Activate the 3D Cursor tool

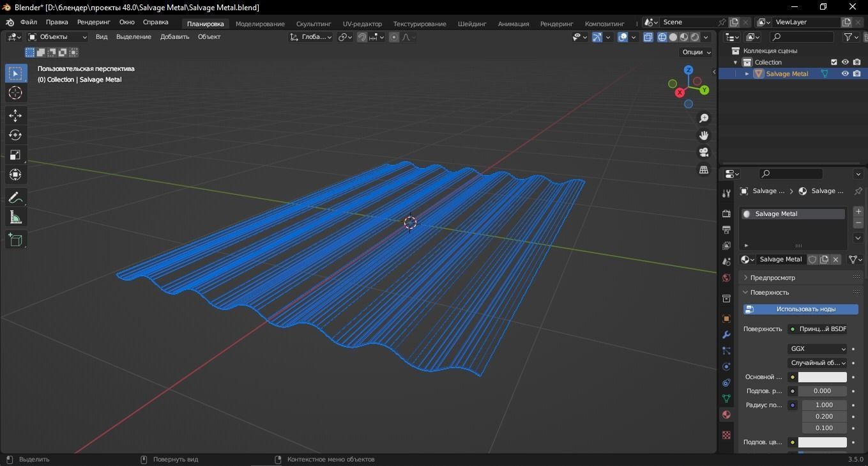pos(15,93)
